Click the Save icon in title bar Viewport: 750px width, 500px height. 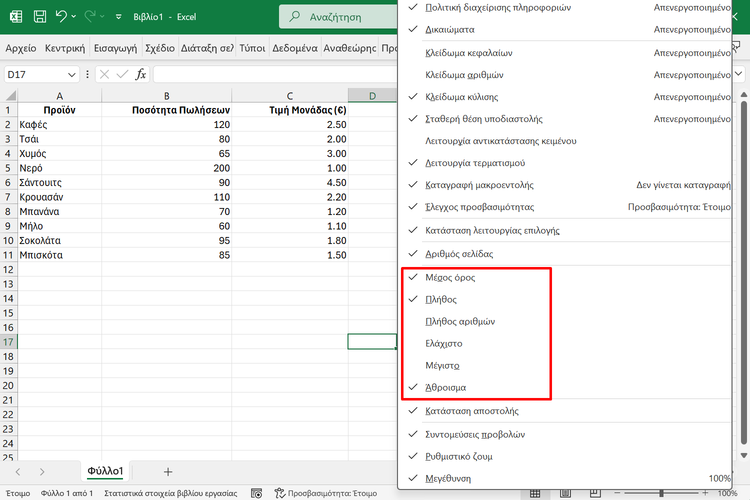point(39,17)
